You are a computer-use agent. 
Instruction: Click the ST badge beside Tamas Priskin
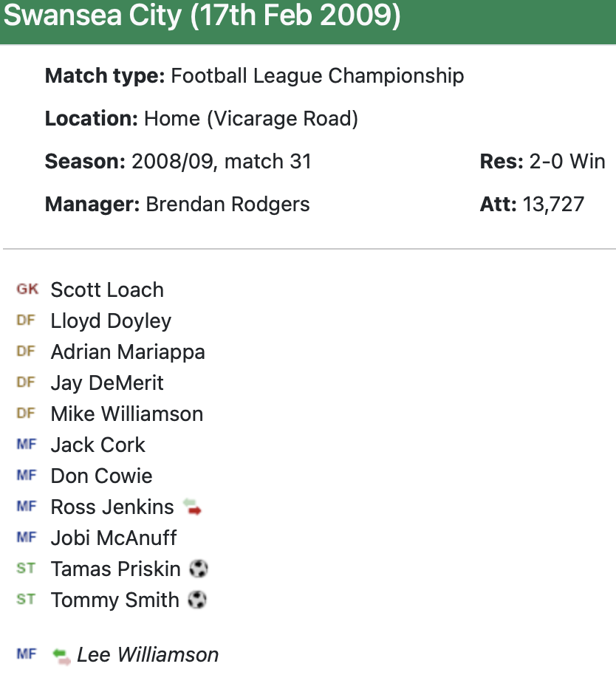(x=26, y=569)
